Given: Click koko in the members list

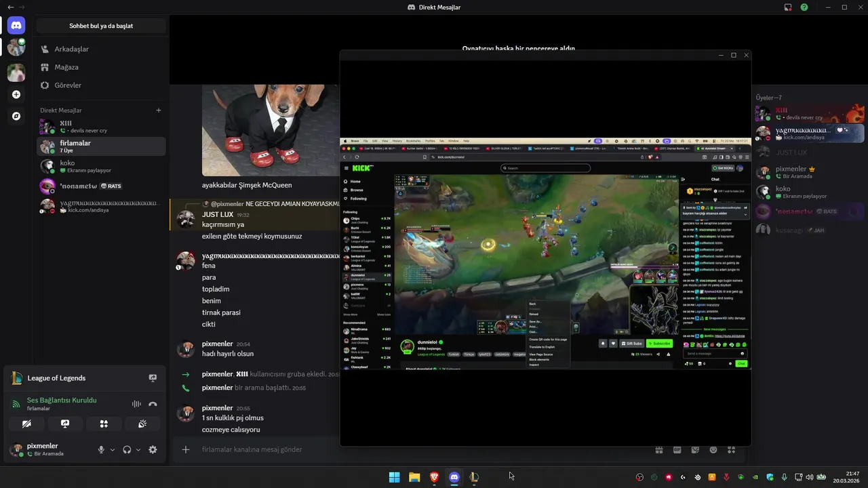Looking at the screenshot, I should [810, 192].
